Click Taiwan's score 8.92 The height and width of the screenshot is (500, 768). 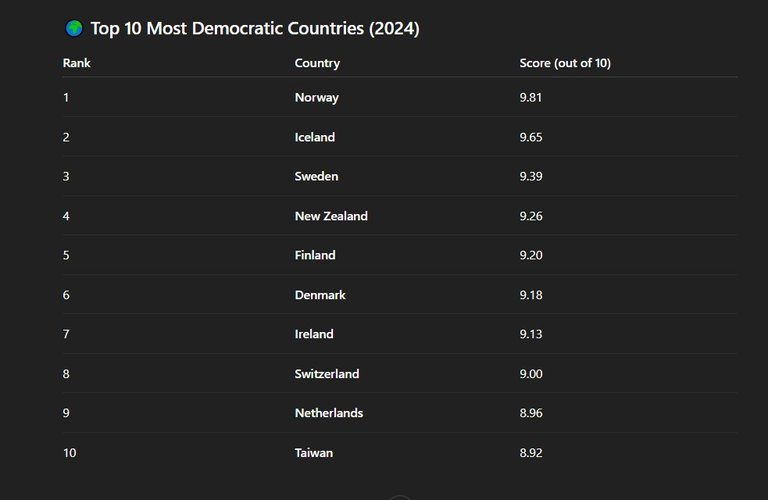coord(531,452)
